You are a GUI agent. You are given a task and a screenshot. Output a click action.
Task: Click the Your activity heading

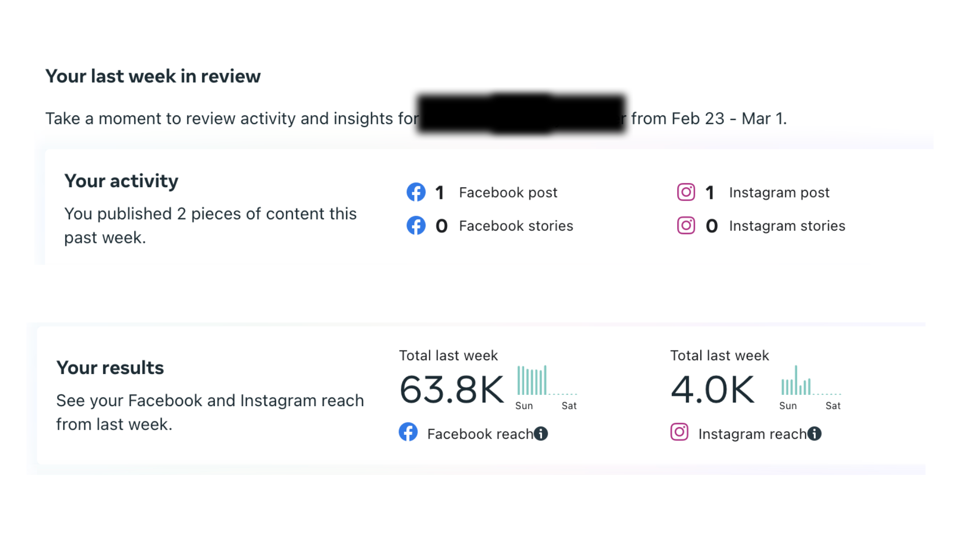click(121, 182)
